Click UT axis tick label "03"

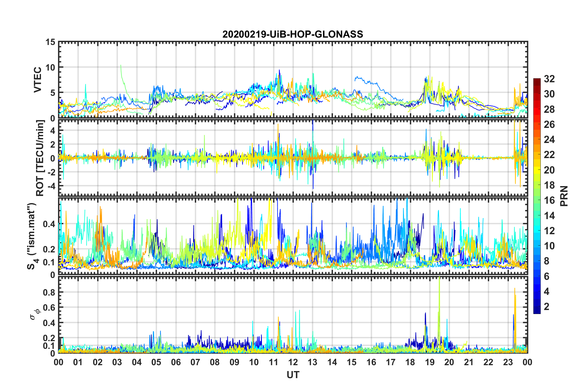[x=117, y=362]
